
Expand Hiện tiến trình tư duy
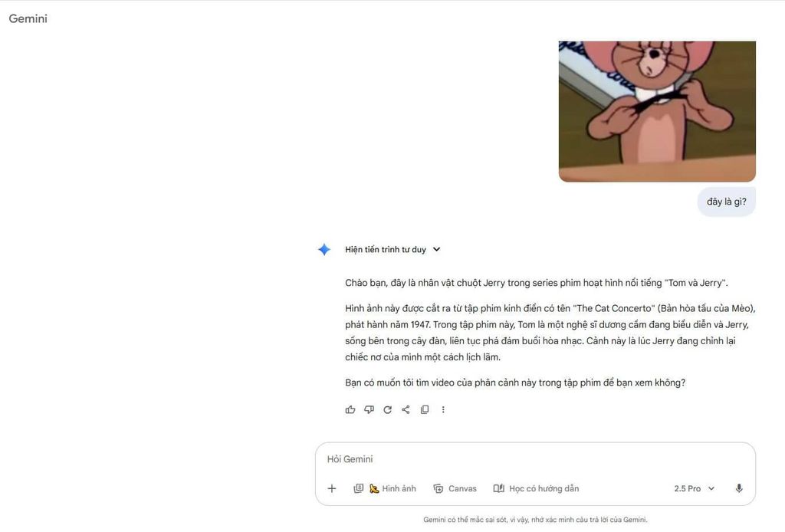coord(386,249)
